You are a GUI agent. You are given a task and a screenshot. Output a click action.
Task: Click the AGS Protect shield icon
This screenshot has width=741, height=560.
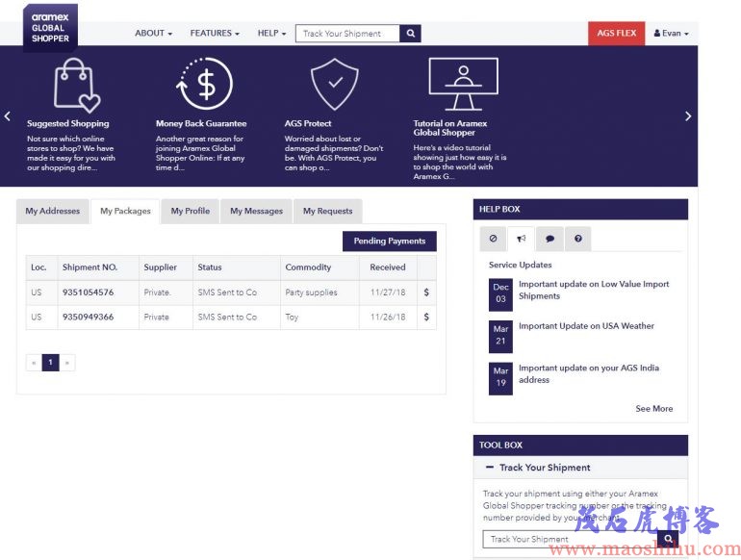coord(335,84)
